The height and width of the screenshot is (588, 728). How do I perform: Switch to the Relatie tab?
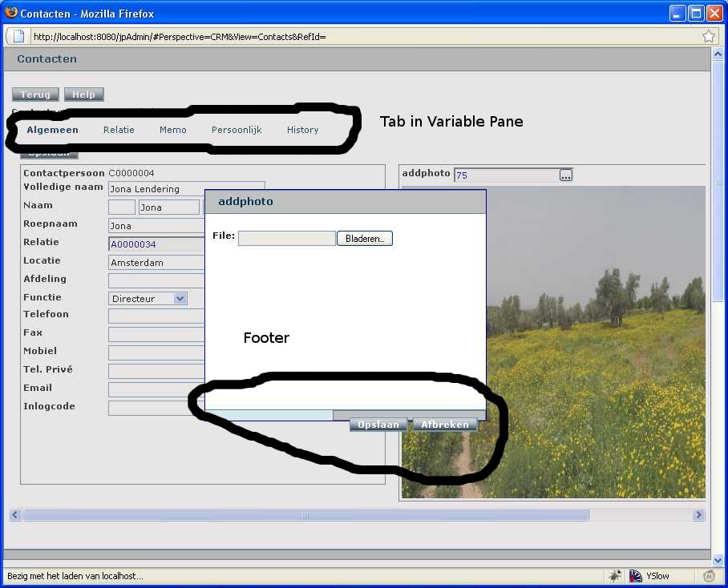point(119,130)
